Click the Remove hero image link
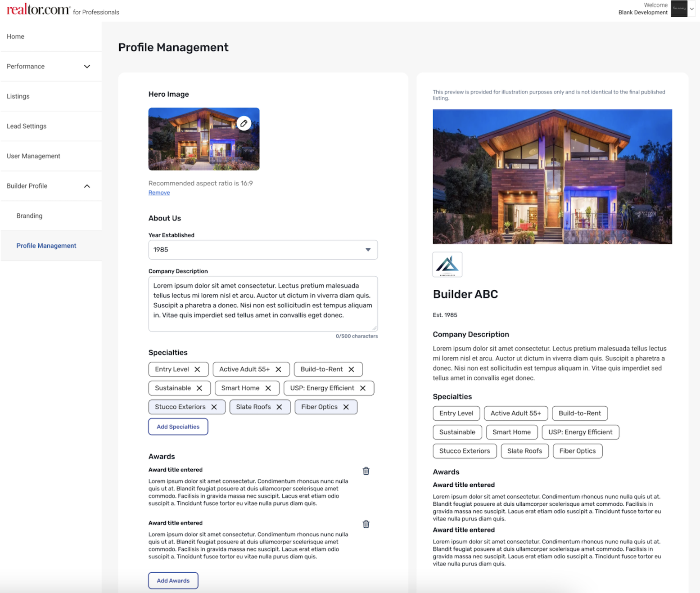 pyautogui.click(x=159, y=193)
